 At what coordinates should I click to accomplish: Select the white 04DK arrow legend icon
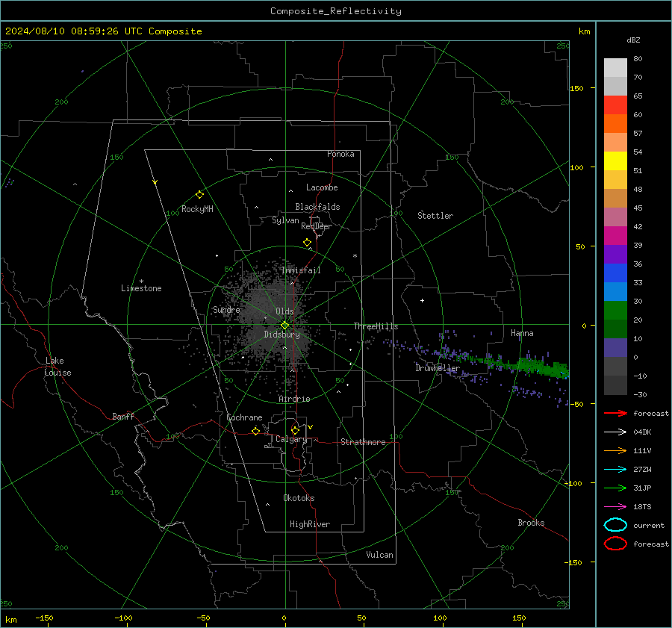[615, 432]
